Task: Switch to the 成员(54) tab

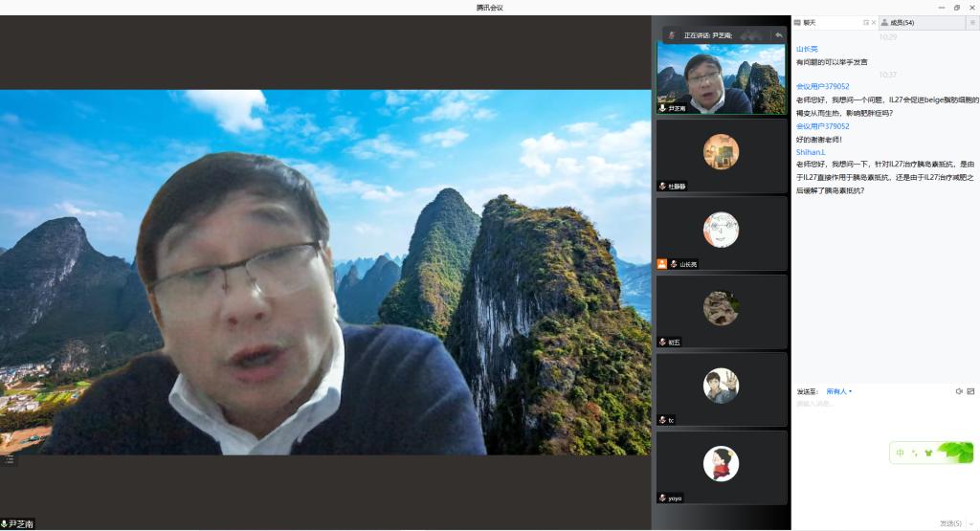Action: tap(901, 22)
